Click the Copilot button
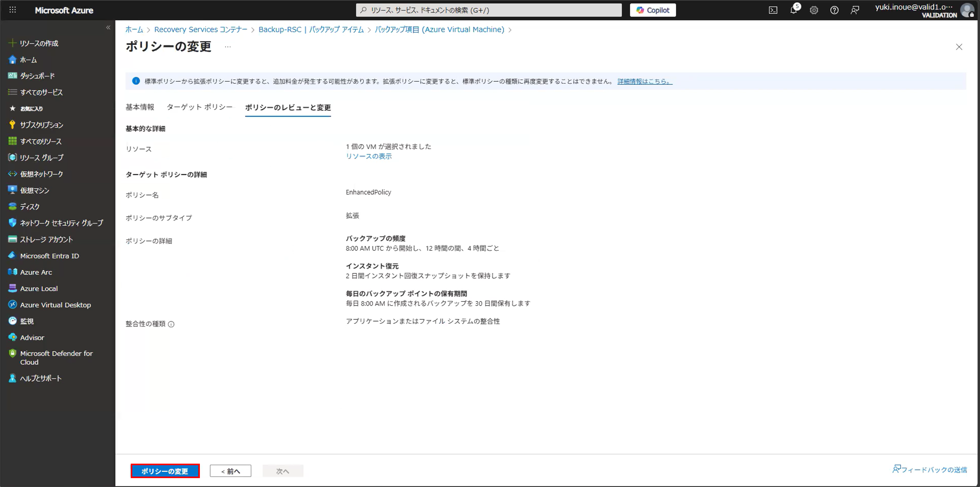The width and height of the screenshot is (980, 487). click(653, 10)
